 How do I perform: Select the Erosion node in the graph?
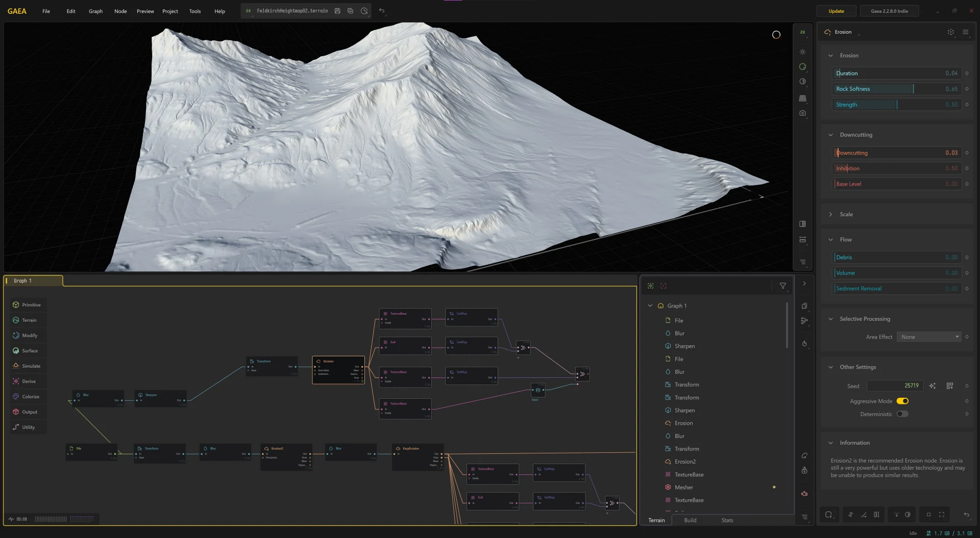[x=338, y=370]
